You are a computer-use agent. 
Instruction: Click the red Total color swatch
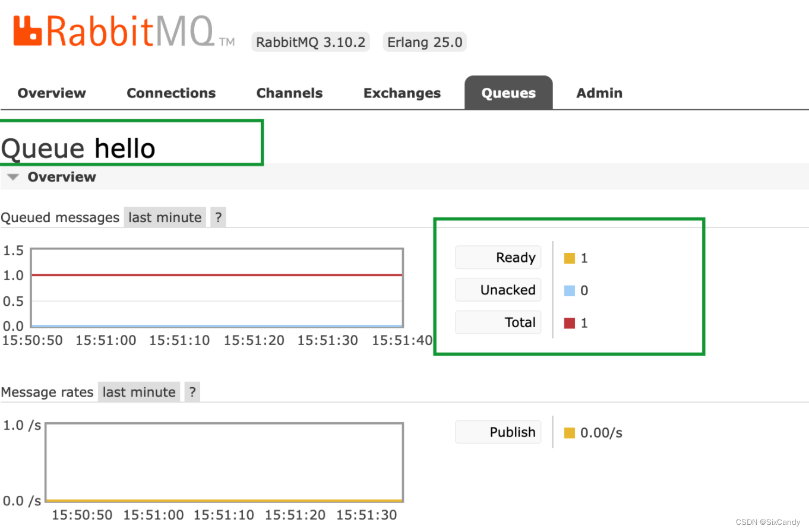pyautogui.click(x=570, y=323)
